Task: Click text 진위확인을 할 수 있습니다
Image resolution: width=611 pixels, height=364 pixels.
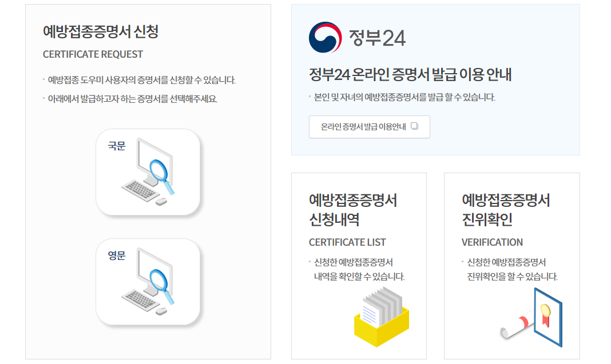Action: 513,277
